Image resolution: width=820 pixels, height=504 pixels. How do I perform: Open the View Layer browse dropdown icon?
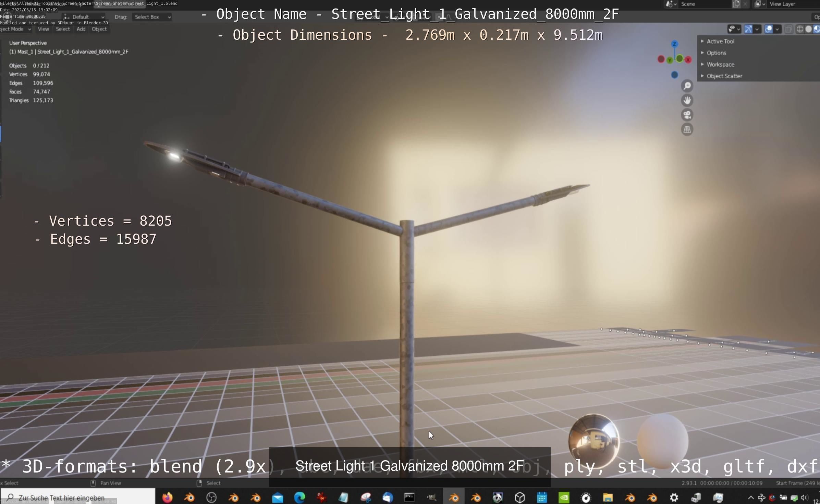pos(760,4)
